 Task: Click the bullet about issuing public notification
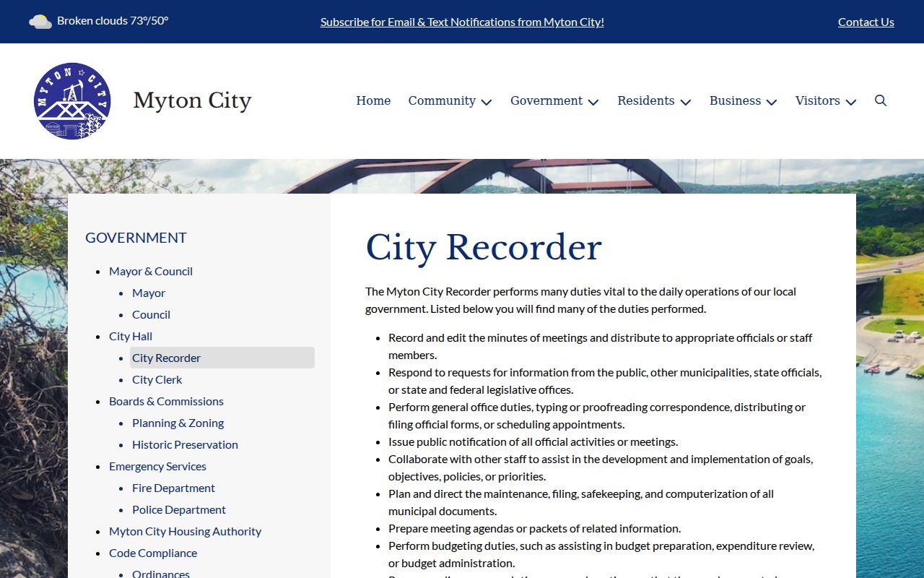point(533,441)
